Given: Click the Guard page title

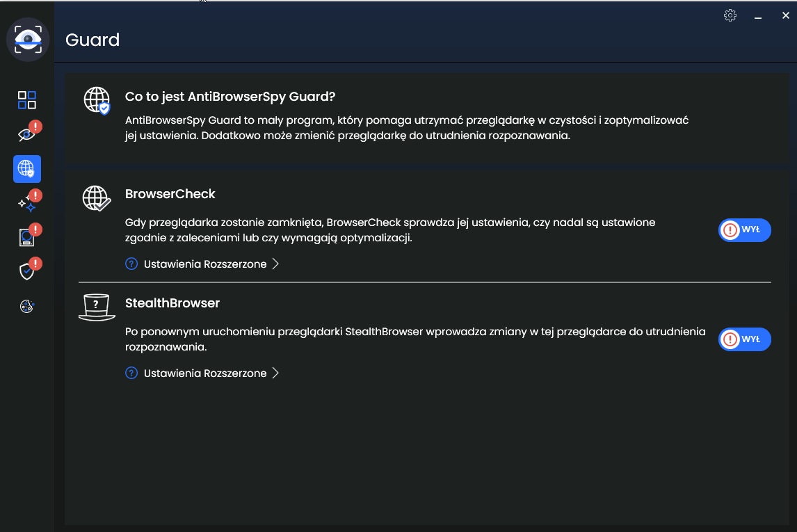Looking at the screenshot, I should [x=92, y=40].
